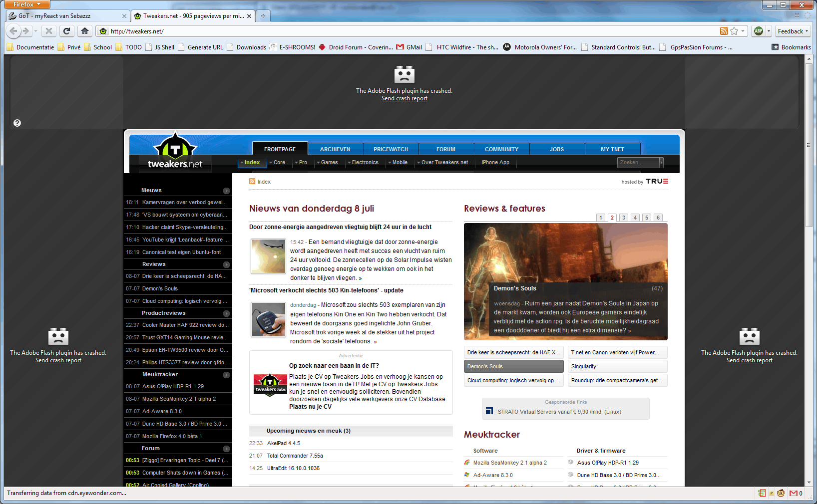
Task: Select the Singularity review button
Action: [x=618, y=366]
